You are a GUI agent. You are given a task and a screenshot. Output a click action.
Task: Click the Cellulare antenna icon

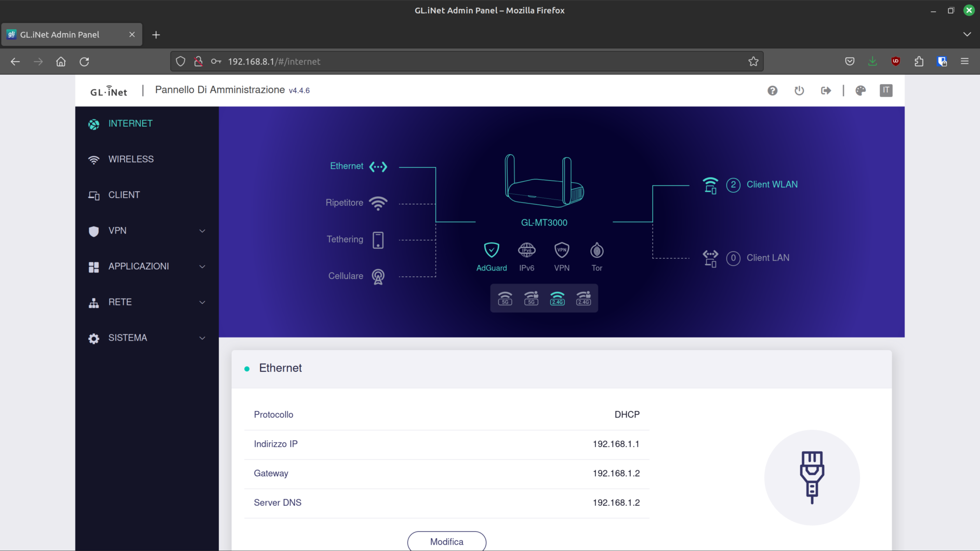coord(378,276)
